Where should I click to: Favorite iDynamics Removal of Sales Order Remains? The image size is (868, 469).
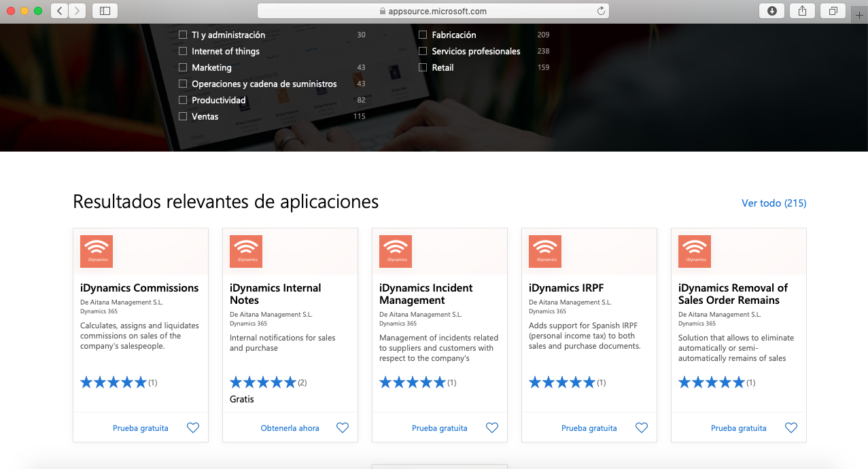click(791, 428)
